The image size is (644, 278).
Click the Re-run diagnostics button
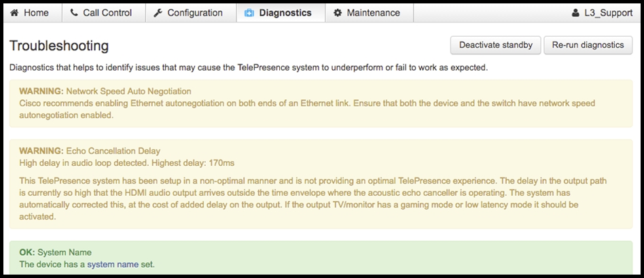(x=588, y=46)
